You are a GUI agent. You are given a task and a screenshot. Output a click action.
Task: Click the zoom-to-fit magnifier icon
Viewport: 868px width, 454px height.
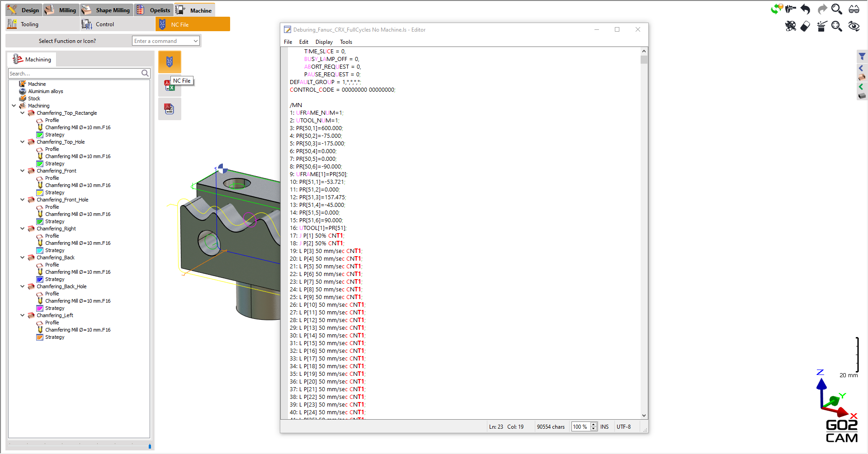(837, 26)
